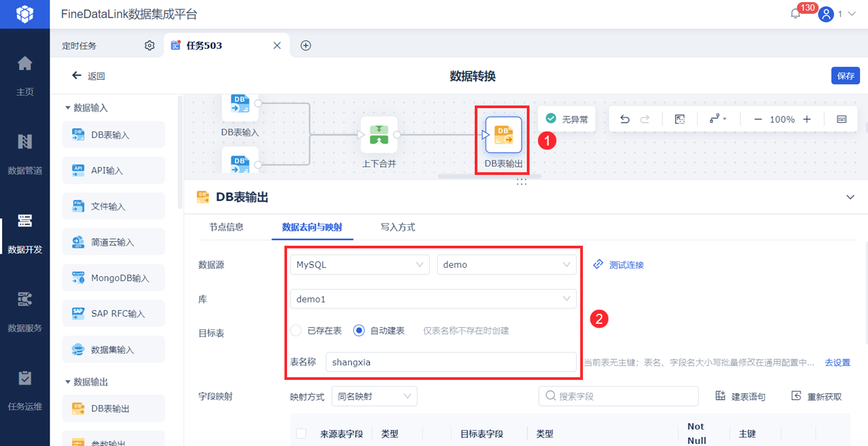This screenshot has height=446, width=868.
Task: Add a new tab with the plus icon
Action: point(306,45)
